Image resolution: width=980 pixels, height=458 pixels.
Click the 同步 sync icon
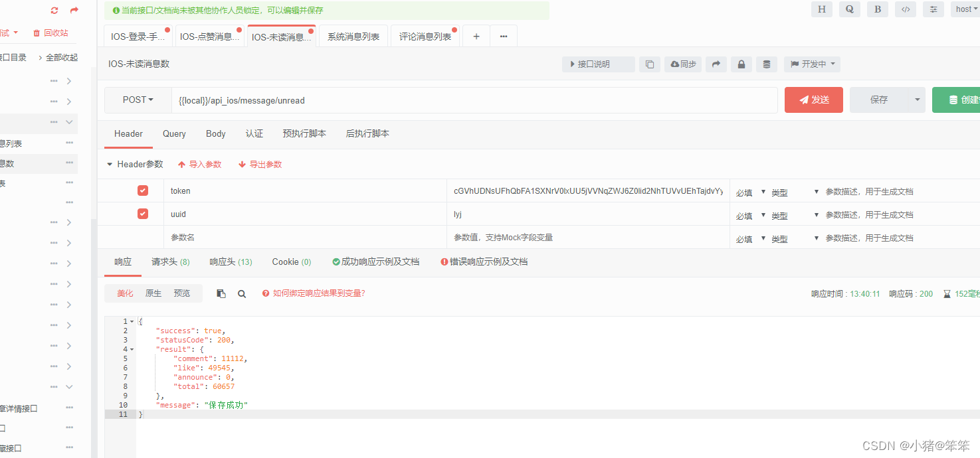[x=683, y=64]
